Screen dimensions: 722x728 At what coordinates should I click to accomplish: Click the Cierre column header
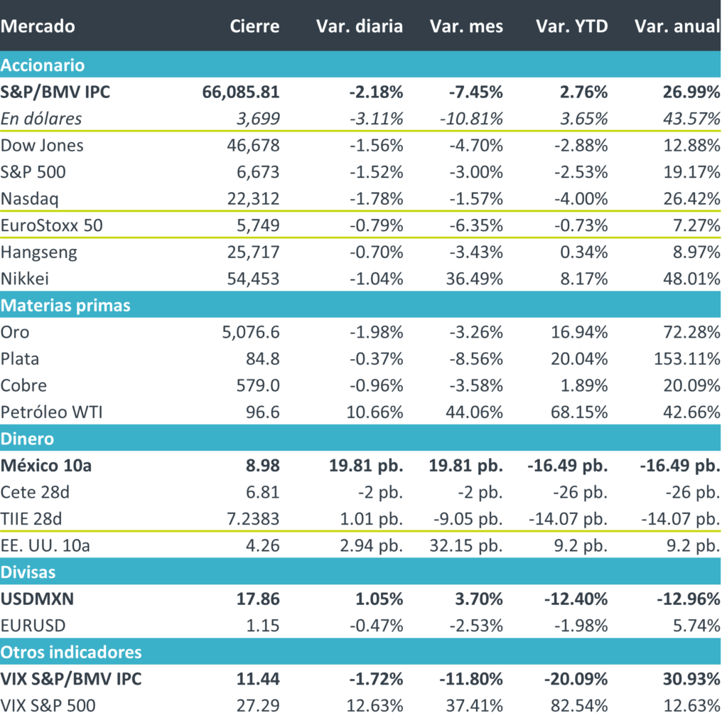coord(254,26)
